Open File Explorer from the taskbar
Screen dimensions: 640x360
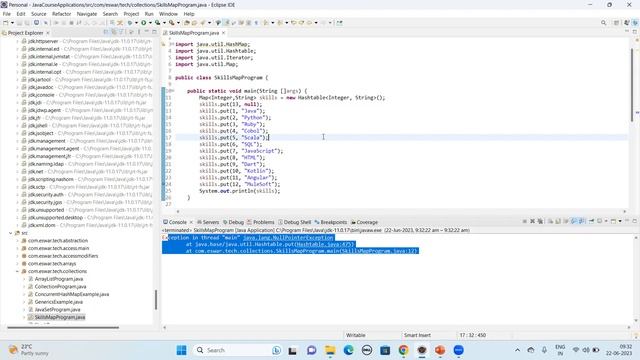click(x=330, y=350)
